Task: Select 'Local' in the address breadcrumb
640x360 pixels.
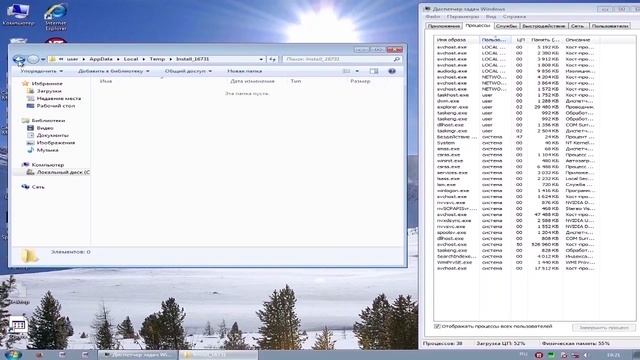Action: click(x=131, y=59)
